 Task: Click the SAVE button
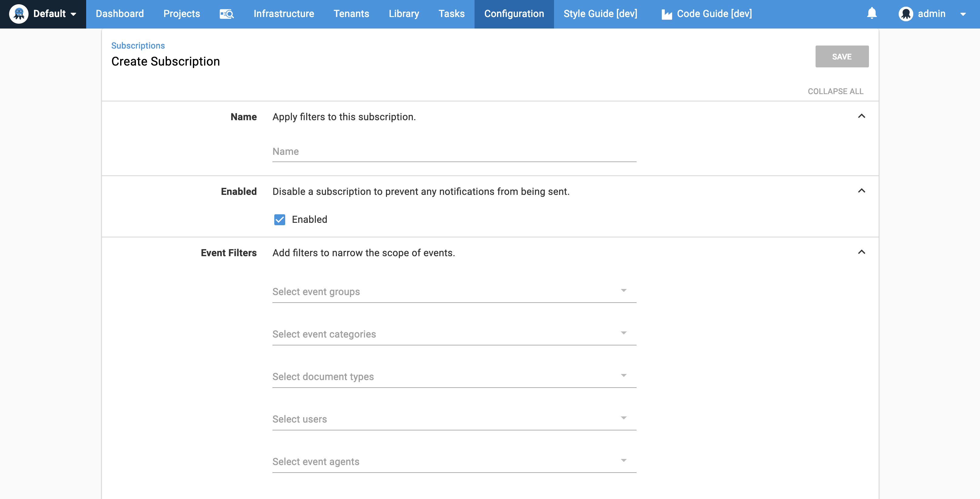842,56
